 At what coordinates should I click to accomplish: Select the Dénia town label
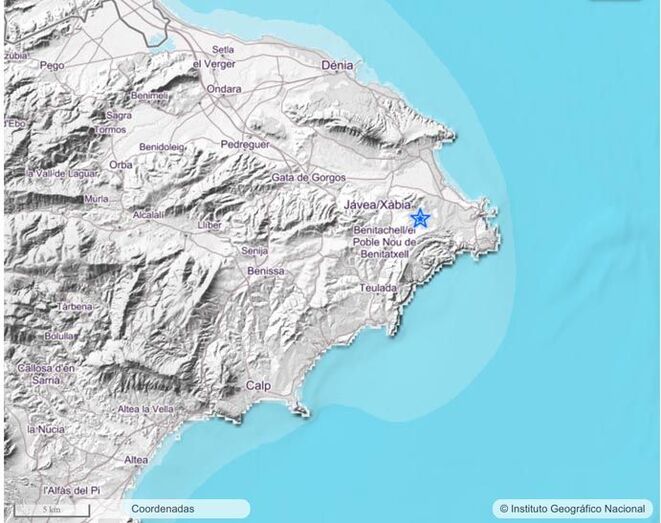click(x=337, y=65)
